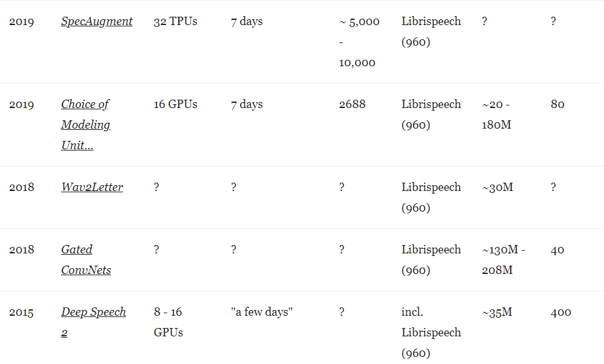Open the Choice of Modeling Unit link
This screenshot has width=604, height=364.
click(86, 125)
